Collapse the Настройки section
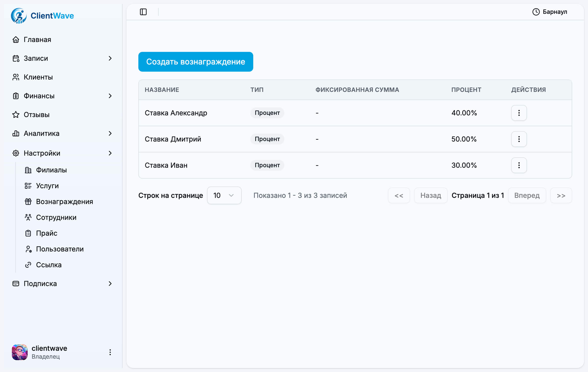The height and width of the screenshot is (372, 588). (x=110, y=153)
